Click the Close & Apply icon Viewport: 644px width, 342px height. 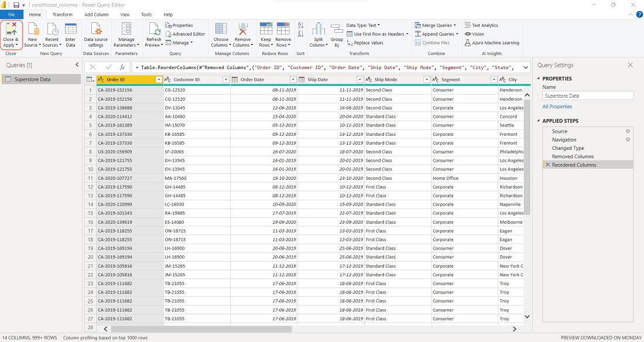(x=11, y=29)
